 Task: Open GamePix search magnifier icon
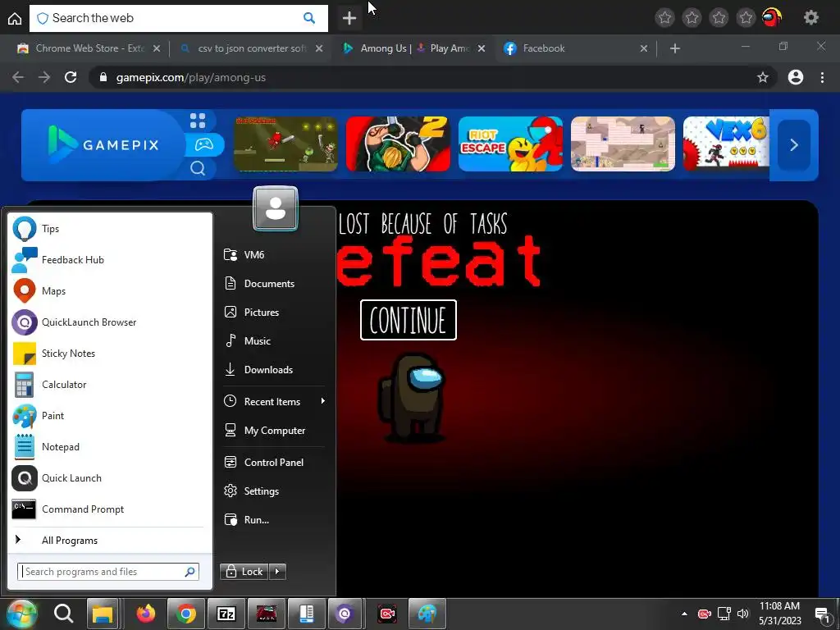point(198,169)
